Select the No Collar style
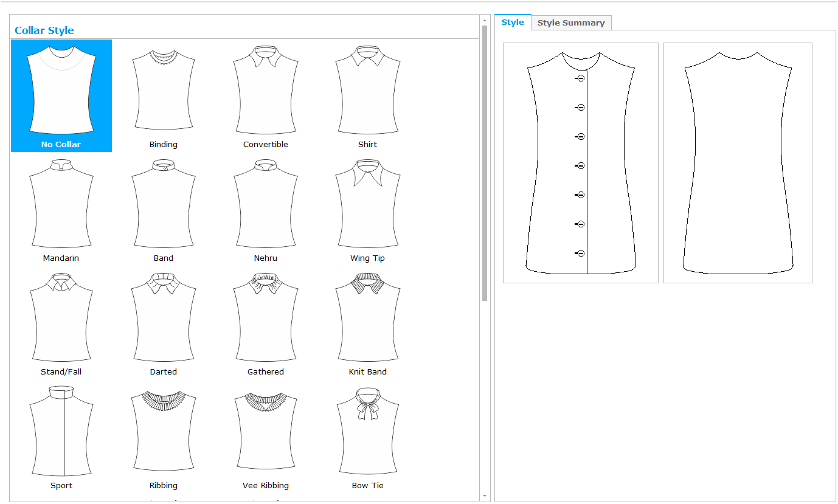 [x=61, y=95]
